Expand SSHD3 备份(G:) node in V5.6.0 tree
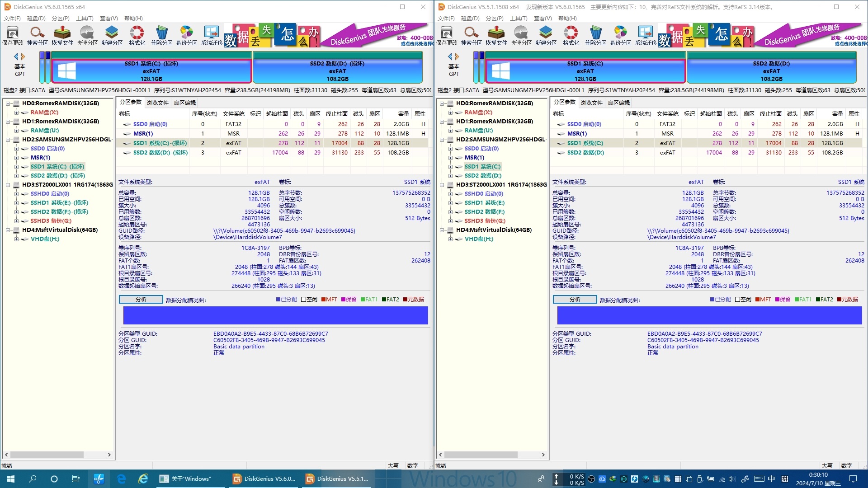This screenshot has height=488, width=868. point(17,221)
